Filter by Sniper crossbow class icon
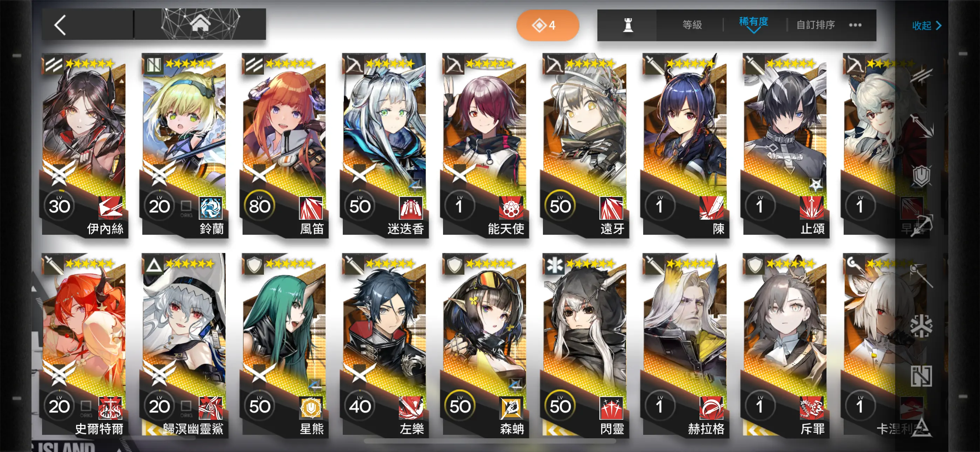Screen dimensions: 980x452 click(x=921, y=225)
